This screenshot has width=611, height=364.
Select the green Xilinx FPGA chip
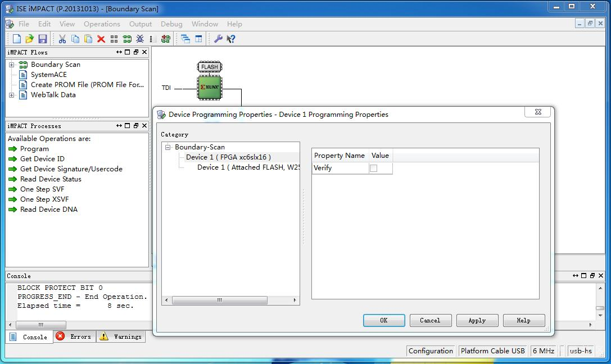(210, 88)
